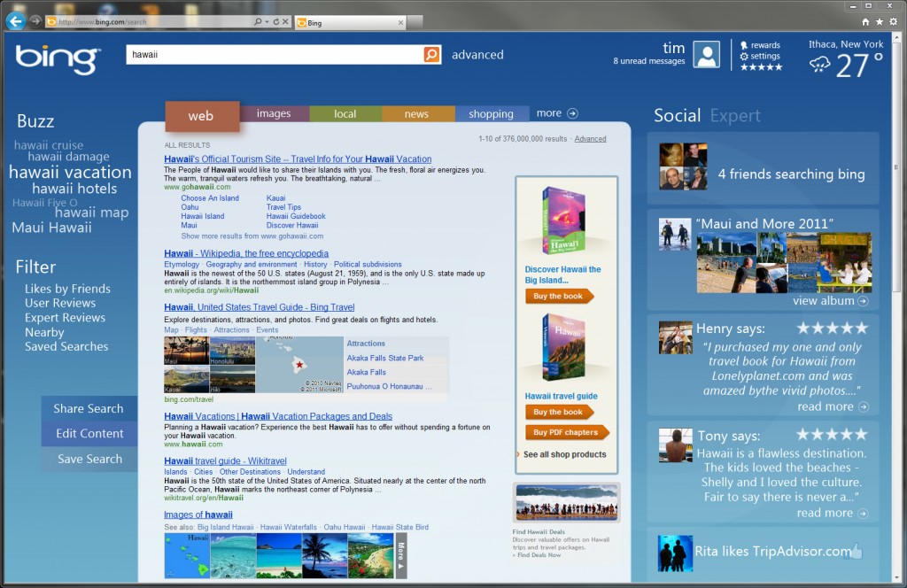
Task: Open Hawaii Wikipedia result link
Action: tap(246, 253)
